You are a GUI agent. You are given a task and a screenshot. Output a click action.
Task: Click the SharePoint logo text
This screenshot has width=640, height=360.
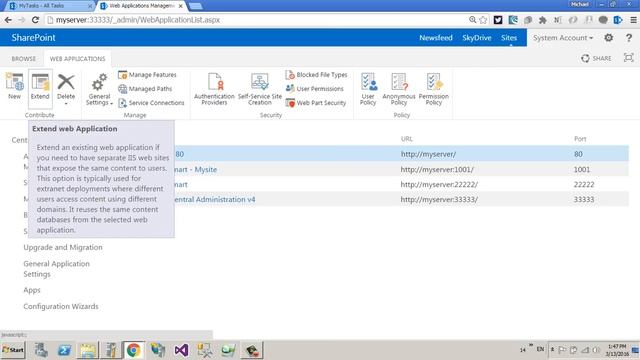(x=33, y=38)
